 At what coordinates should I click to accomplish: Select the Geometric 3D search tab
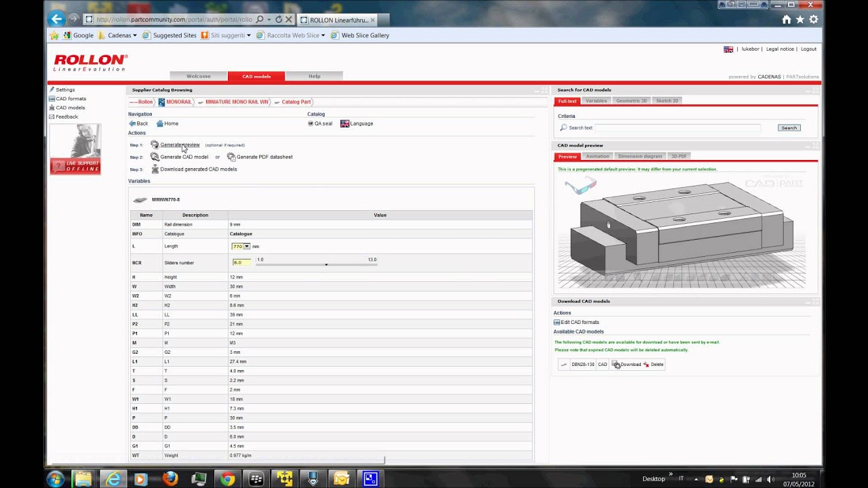[631, 101]
